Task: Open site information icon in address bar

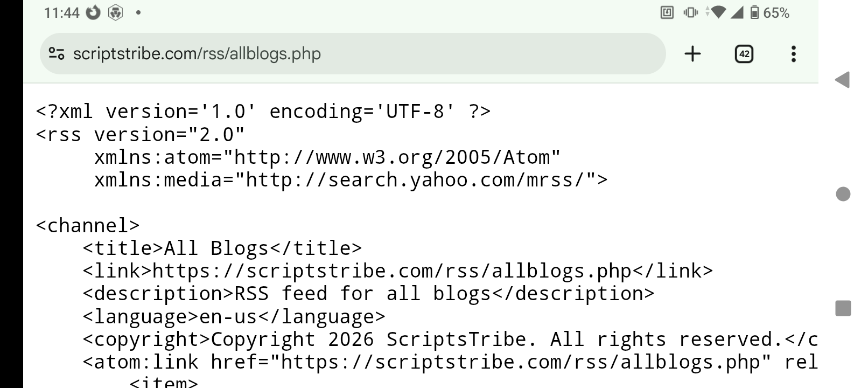Action: click(x=57, y=54)
